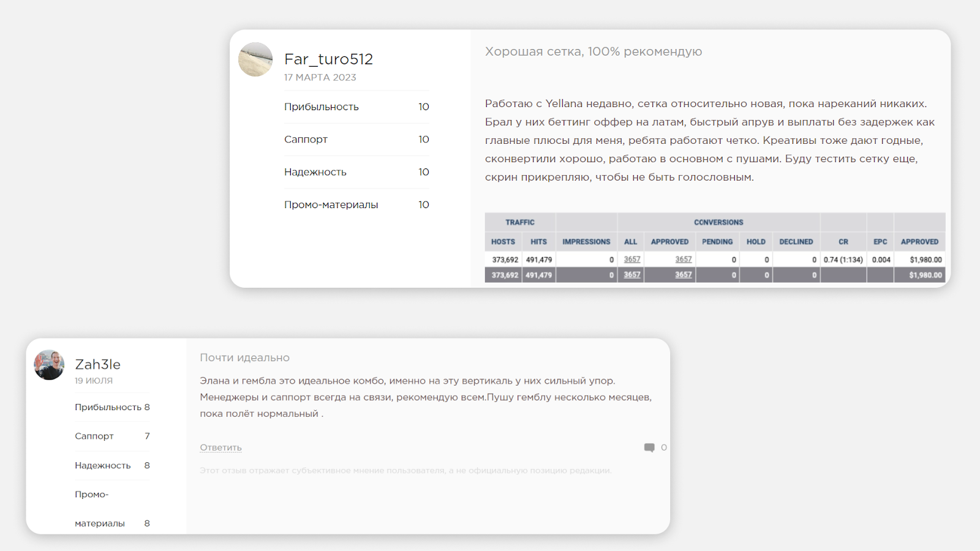Click the Ответить reply link
This screenshot has height=551, width=980.
(221, 448)
